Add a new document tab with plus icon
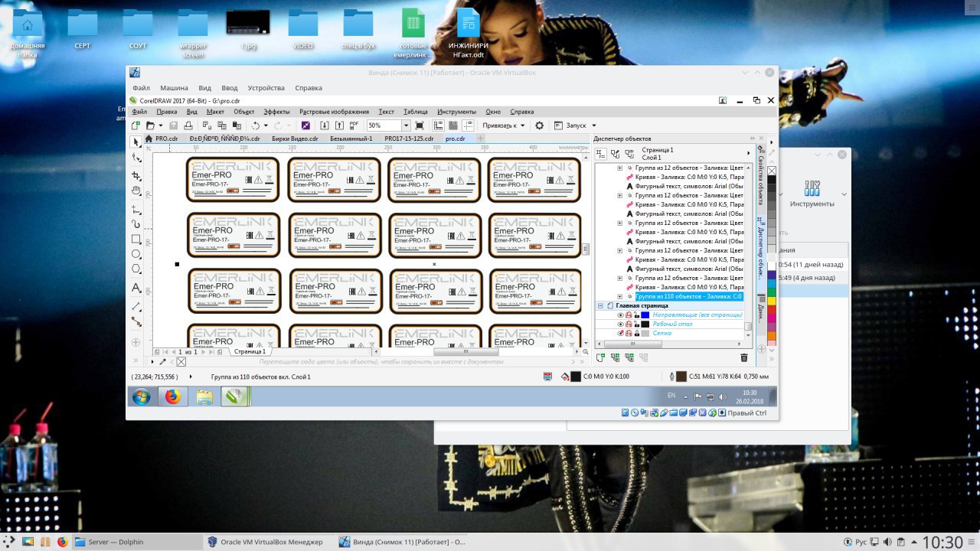 (481, 139)
